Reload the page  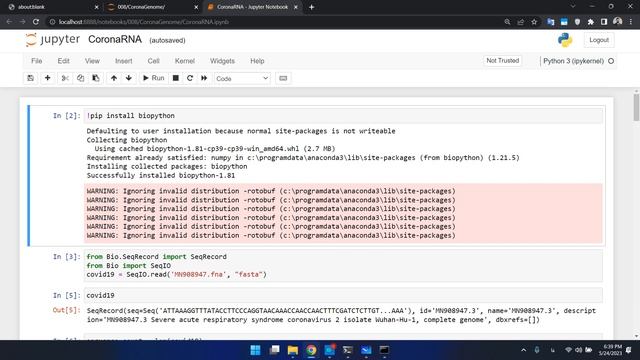[36, 22]
